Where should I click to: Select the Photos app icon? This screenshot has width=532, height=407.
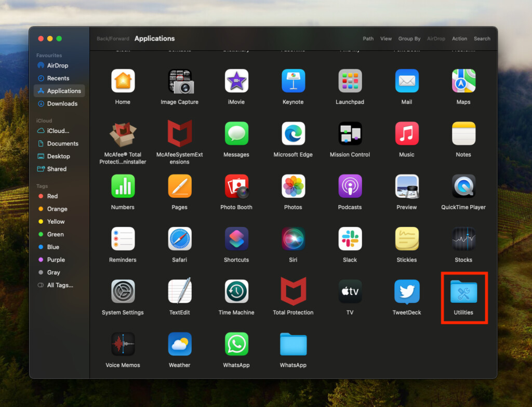pyautogui.click(x=293, y=186)
